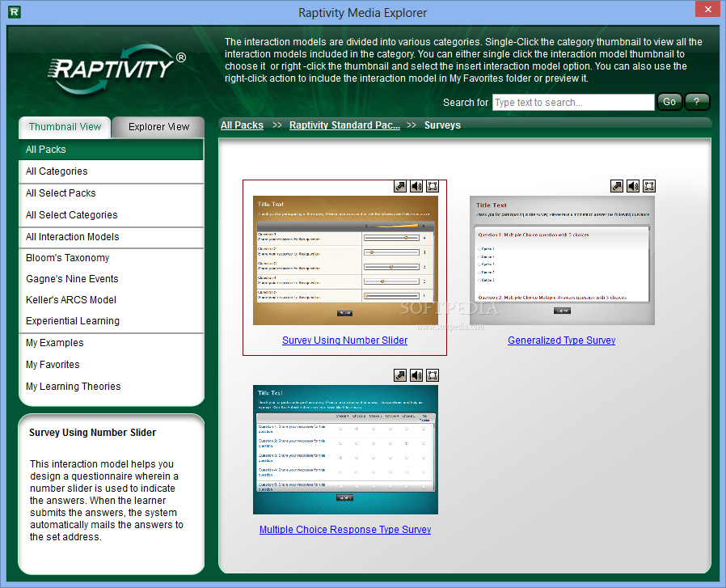
Task: Open My Examples in the sidebar
Action: pos(111,343)
